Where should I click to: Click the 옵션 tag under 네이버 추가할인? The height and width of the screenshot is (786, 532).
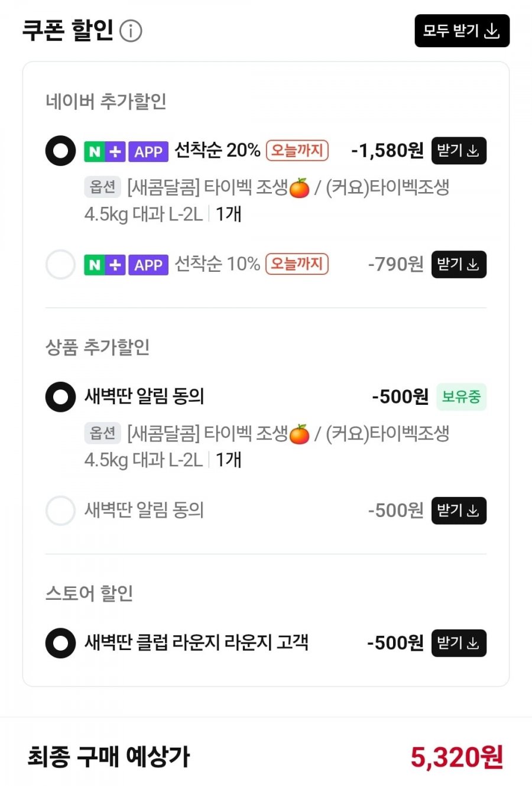(102, 187)
